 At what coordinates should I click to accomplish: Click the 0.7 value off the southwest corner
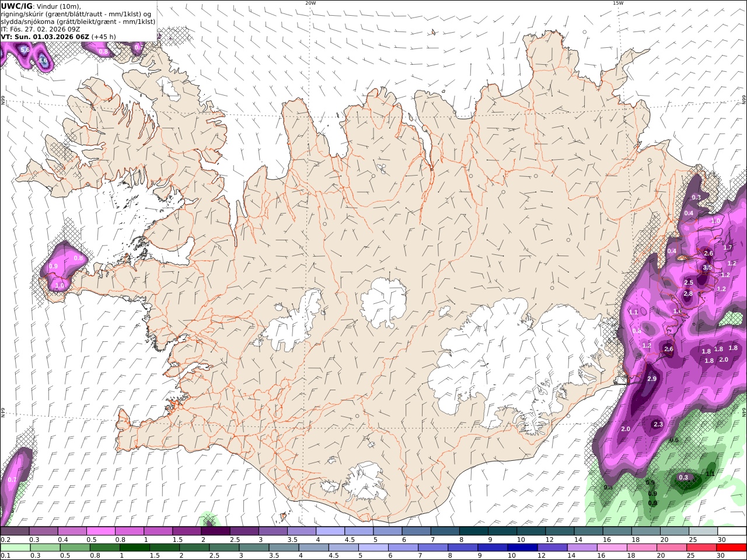[x=12, y=480]
